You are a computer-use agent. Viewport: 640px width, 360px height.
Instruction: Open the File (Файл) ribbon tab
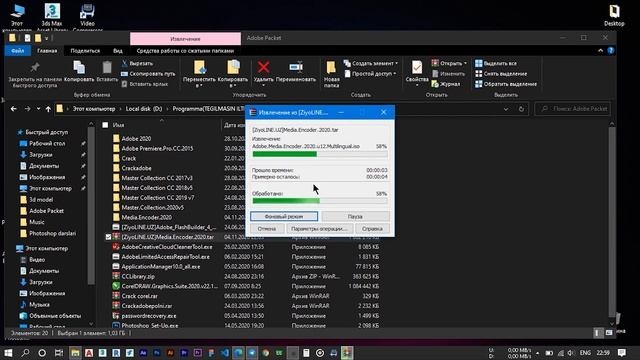(x=18, y=51)
